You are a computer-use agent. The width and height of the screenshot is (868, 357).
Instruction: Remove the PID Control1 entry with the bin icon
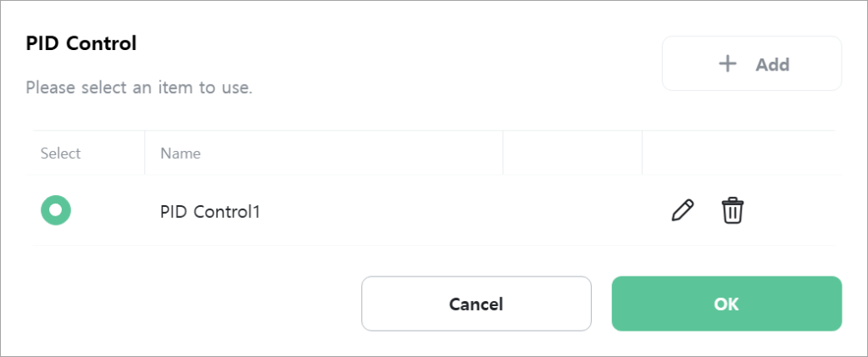click(x=732, y=211)
